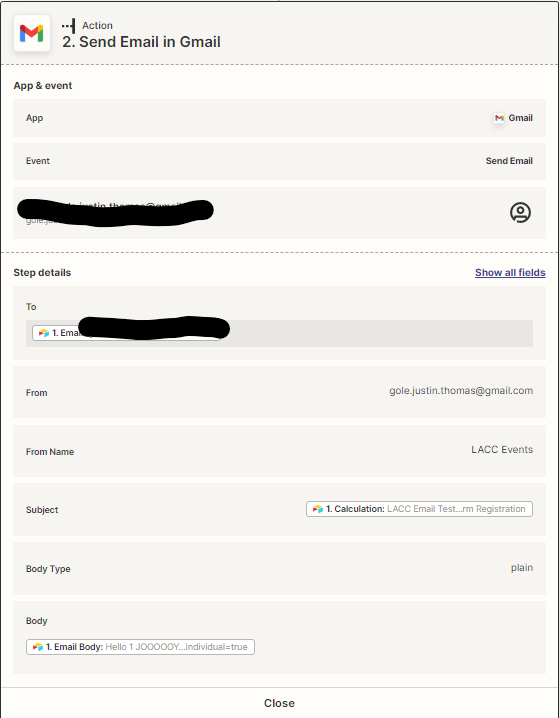The width and height of the screenshot is (560, 718).
Task: Click the Gmail app logo in the header
Action: [32, 33]
